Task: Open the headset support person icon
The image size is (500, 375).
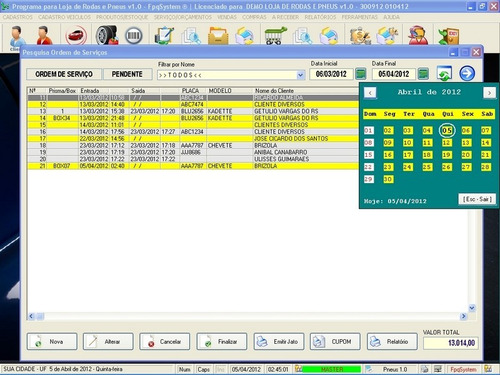Action: [x=418, y=35]
